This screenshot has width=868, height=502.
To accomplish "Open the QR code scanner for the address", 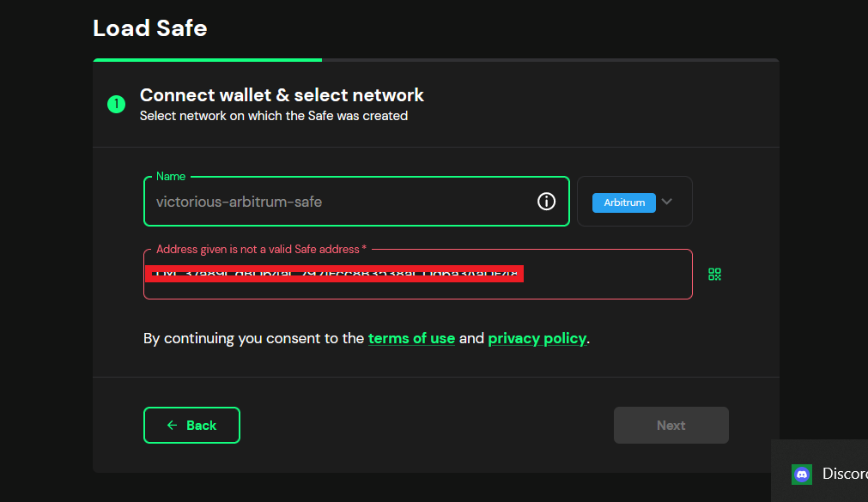I will (x=714, y=273).
